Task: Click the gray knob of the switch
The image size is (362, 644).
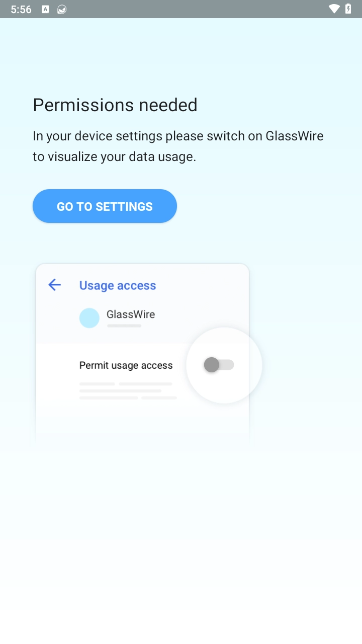Action: click(212, 365)
